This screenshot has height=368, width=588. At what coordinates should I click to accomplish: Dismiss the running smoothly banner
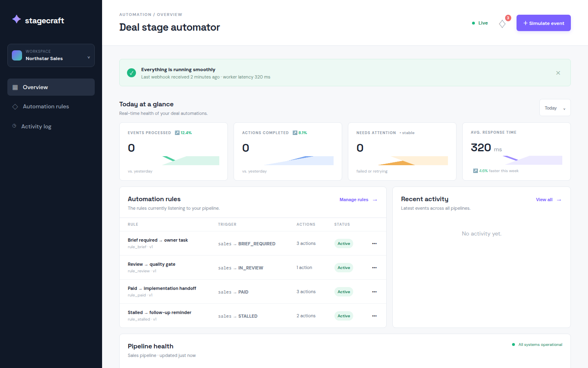(558, 73)
